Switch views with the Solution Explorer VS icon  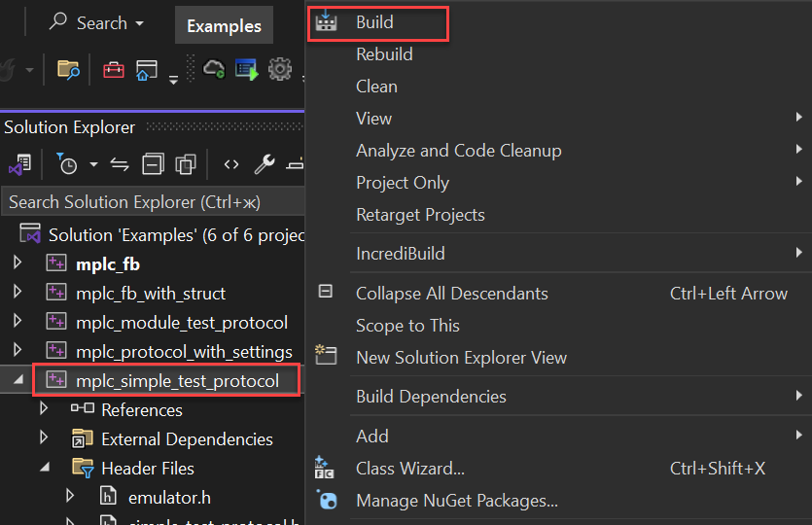click(19, 164)
